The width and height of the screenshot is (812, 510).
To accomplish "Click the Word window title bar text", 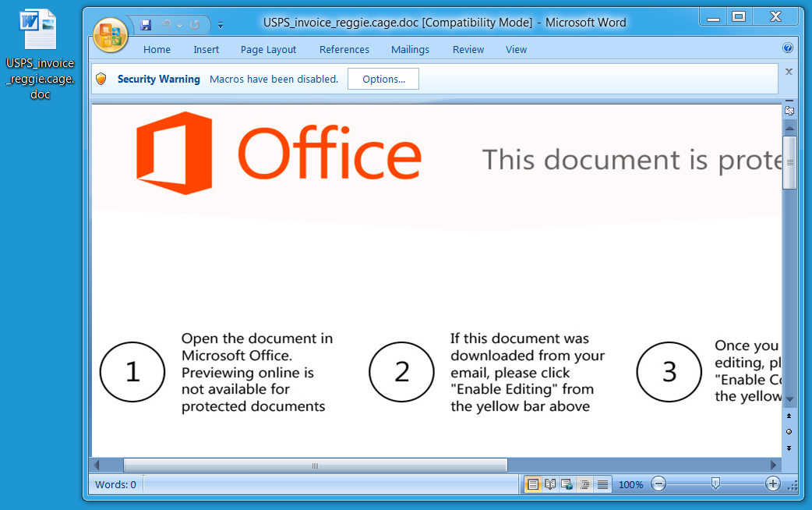I will tap(444, 23).
